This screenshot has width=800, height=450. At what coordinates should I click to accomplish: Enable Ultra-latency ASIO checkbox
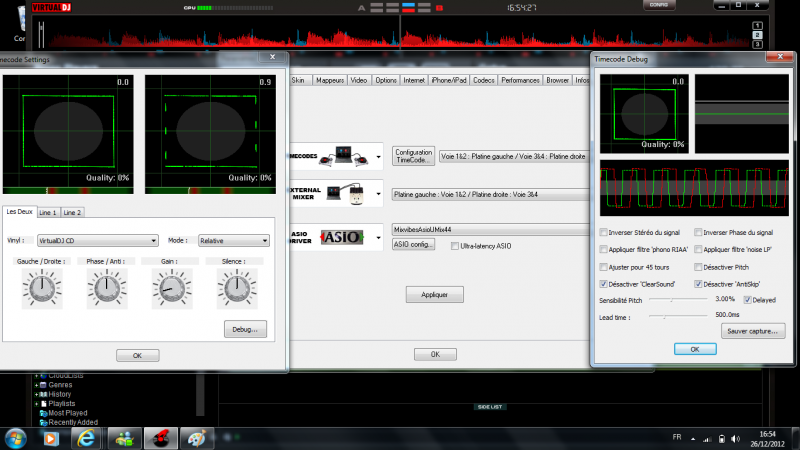455,245
